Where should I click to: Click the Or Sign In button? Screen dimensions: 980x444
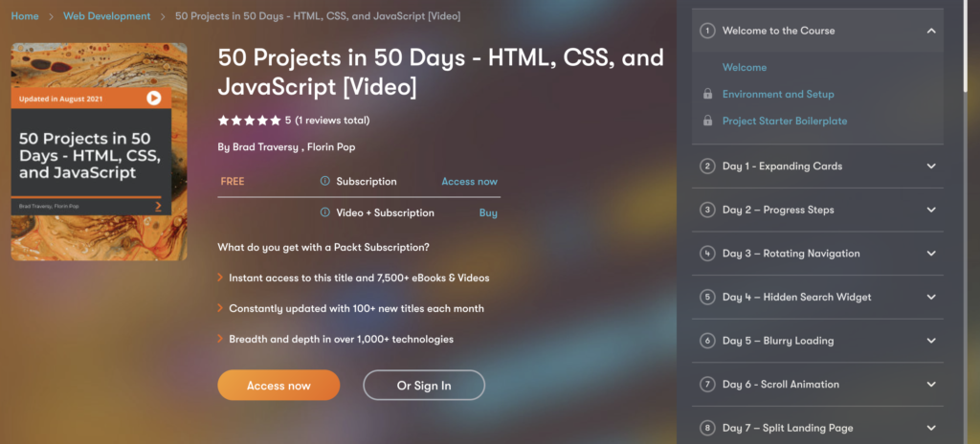coord(424,386)
